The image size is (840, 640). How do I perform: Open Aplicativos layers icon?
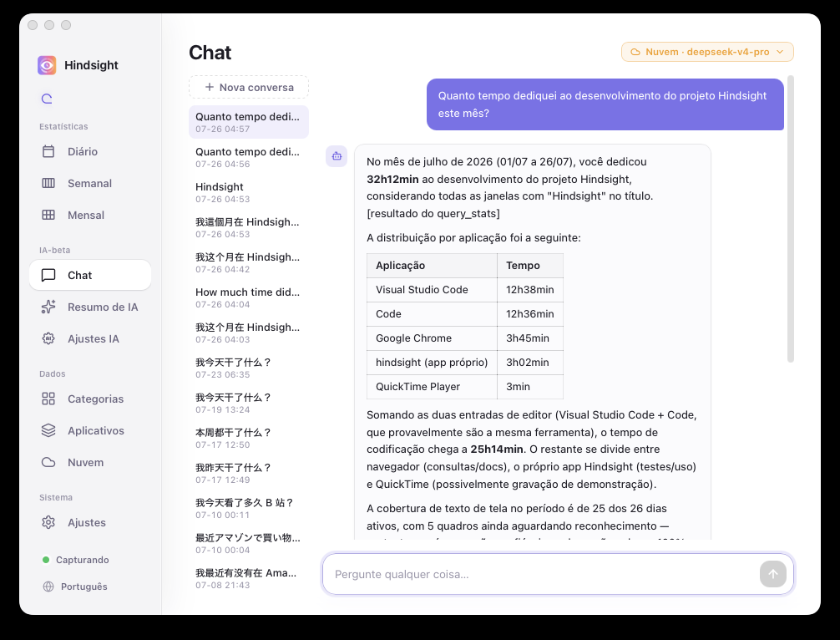point(48,430)
